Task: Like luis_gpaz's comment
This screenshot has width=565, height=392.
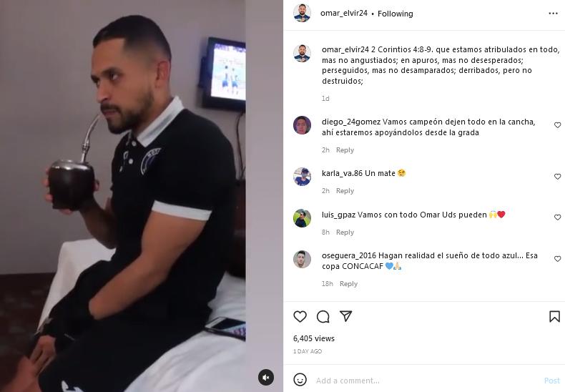Action: click(x=557, y=217)
